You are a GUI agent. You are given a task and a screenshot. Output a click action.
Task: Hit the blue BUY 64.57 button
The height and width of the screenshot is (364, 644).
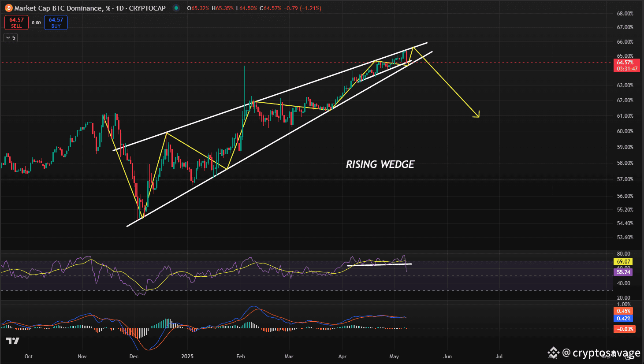56,22
